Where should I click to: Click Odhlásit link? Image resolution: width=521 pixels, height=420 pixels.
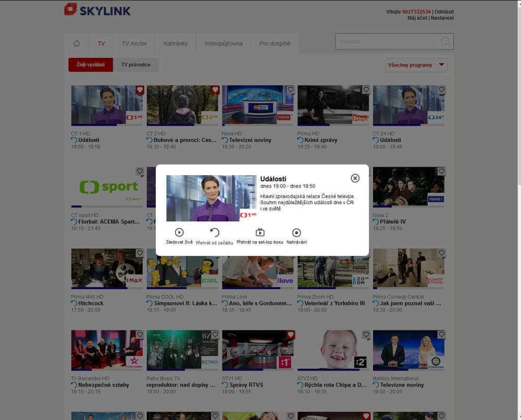click(x=444, y=11)
